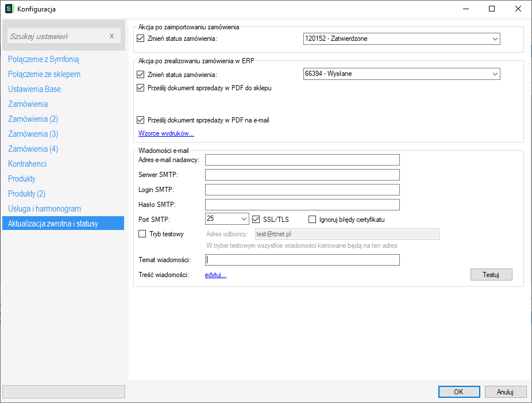Open 'Połączenie z Symfonią' settings section
The image size is (532, 403).
pyautogui.click(x=44, y=59)
